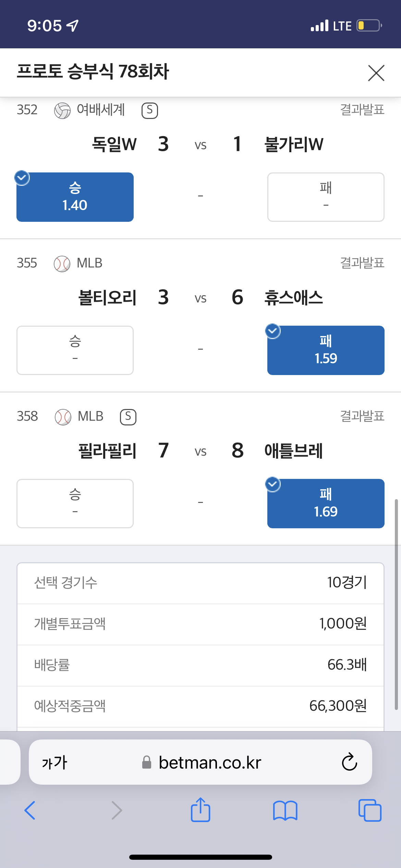Go back to previous page in Safari
The width and height of the screenshot is (401, 868).
30,810
